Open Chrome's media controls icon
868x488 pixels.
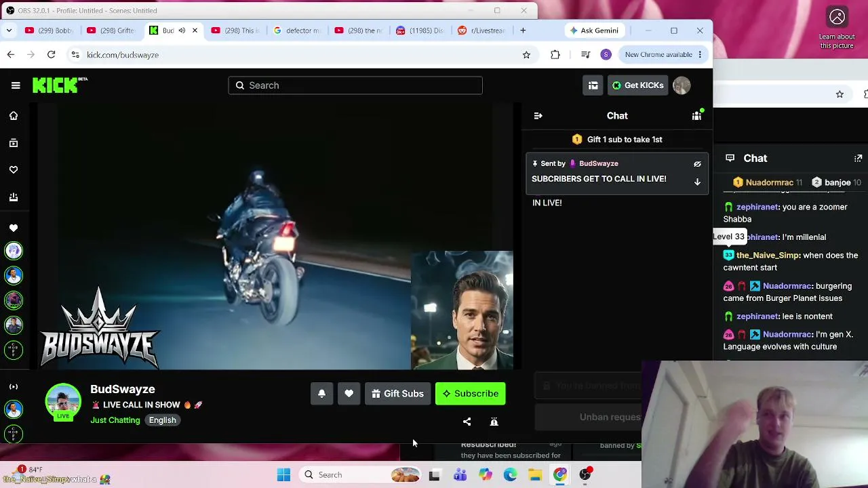point(586,55)
